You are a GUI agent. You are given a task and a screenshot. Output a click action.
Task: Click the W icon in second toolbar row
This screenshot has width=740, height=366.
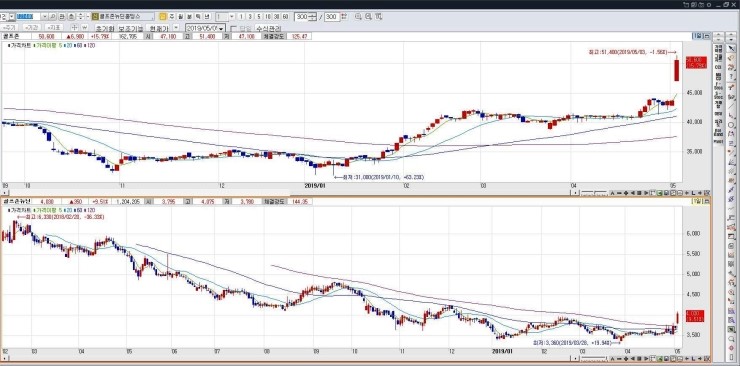point(84,27)
